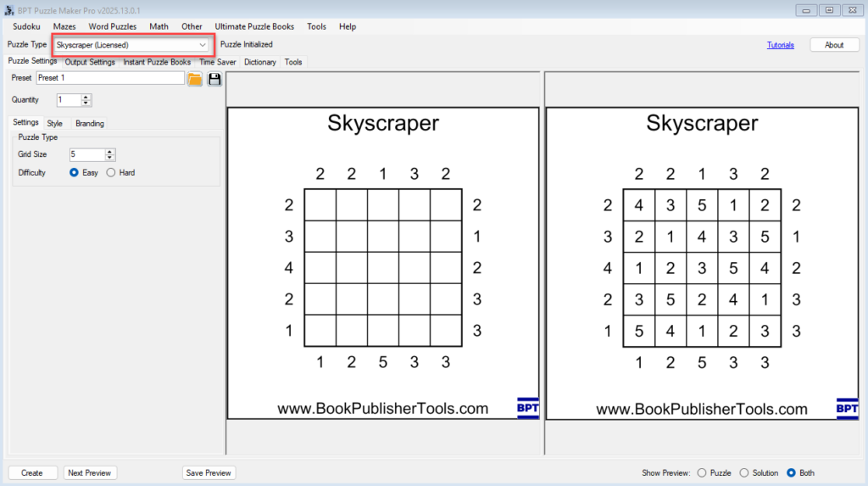Open the Tutorials link

point(781,45)
